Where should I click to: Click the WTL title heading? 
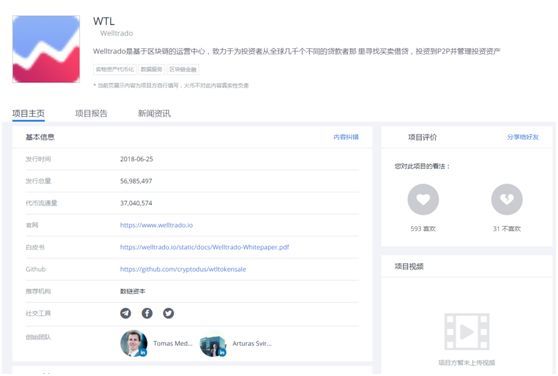tap(104, 21)
